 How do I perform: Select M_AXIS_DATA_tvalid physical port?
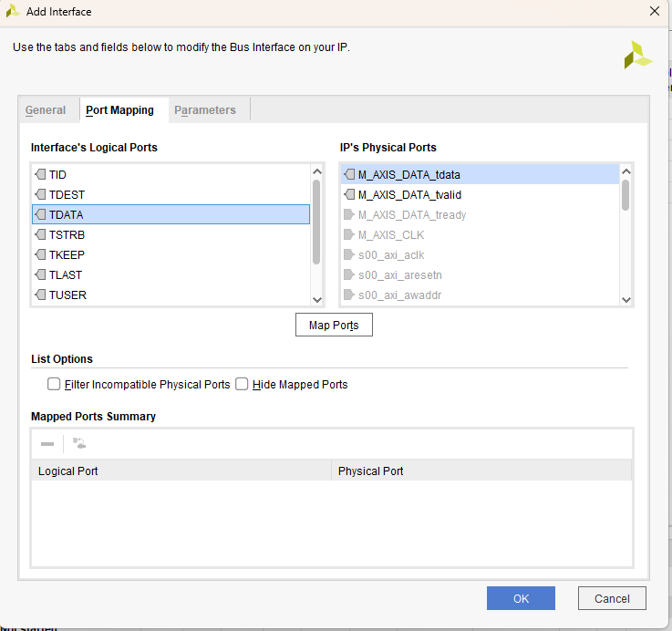click(480, 194)
